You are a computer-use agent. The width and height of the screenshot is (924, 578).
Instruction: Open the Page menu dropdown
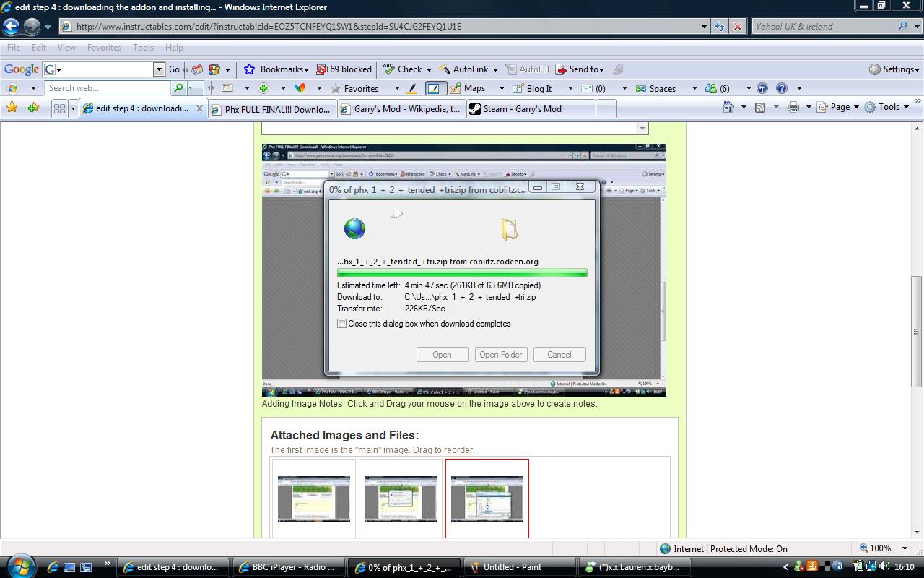[839, 107]
